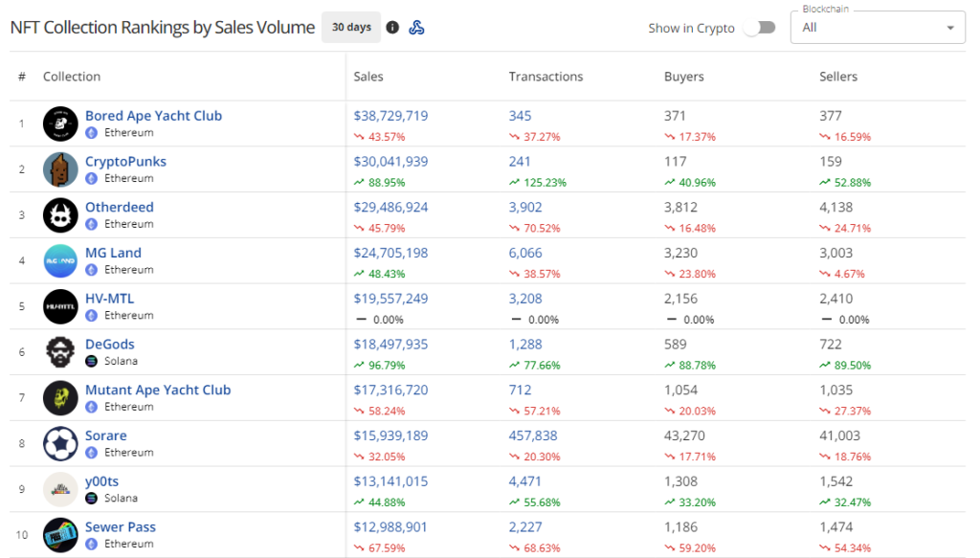
Task: Sort by the Sales column header
Action: 368,77
